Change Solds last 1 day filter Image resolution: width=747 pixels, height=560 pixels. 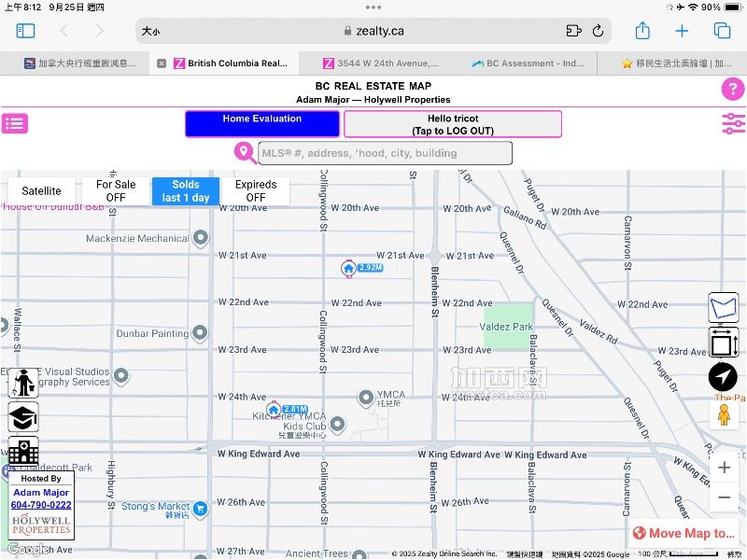(x=186, y=191)
